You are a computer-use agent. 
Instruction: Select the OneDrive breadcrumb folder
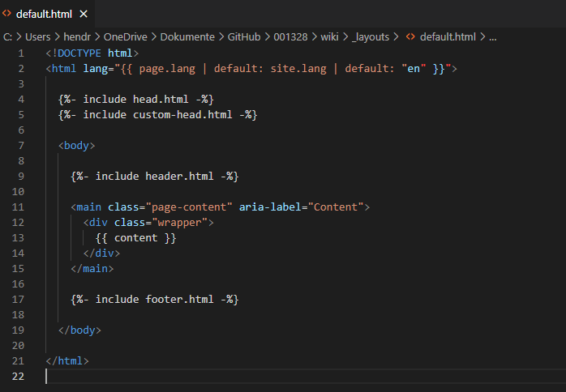point(126,36)
